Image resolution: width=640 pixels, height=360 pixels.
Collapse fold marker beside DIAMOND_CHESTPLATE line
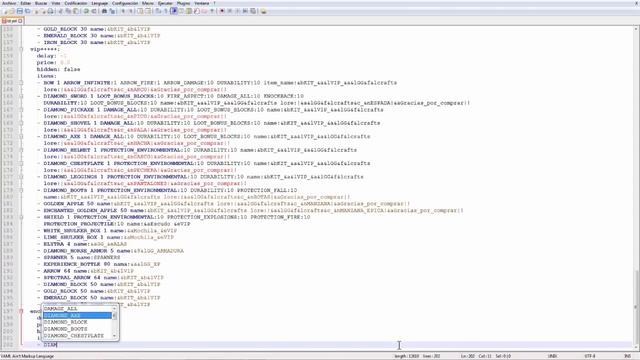[21, 163]
